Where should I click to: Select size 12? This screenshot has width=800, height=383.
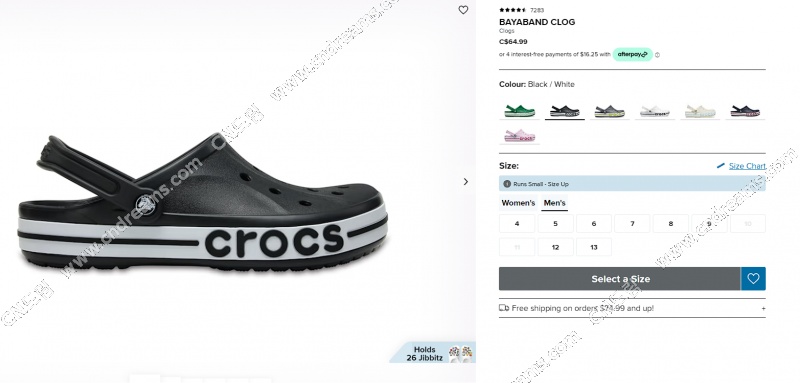(555, 247)
